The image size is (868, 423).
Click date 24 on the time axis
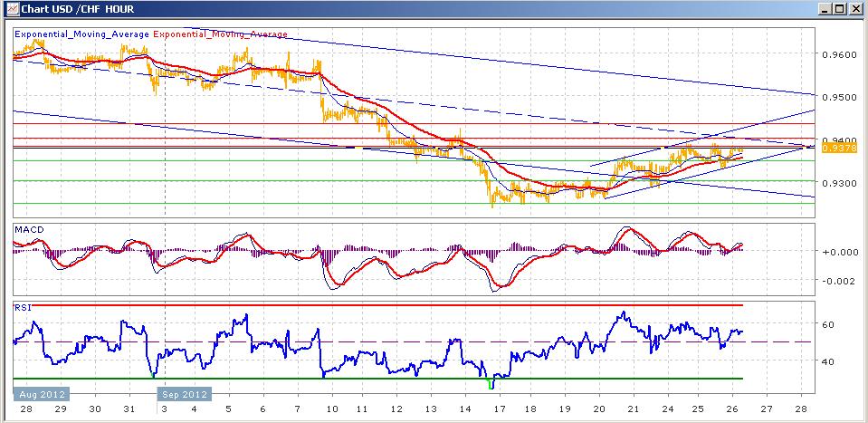(666, 409)
